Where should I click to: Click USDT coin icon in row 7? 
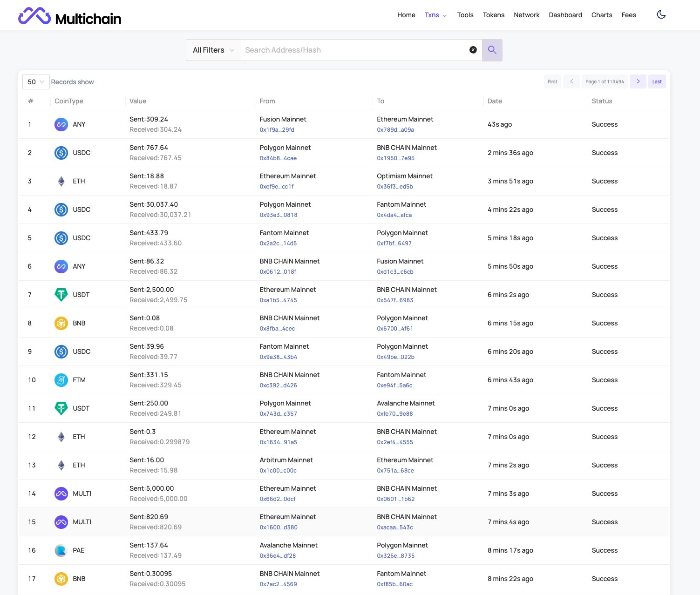[x=61, y=295]
